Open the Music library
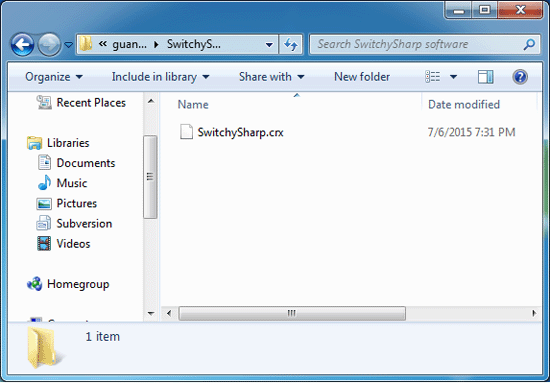 coord(72,183)
